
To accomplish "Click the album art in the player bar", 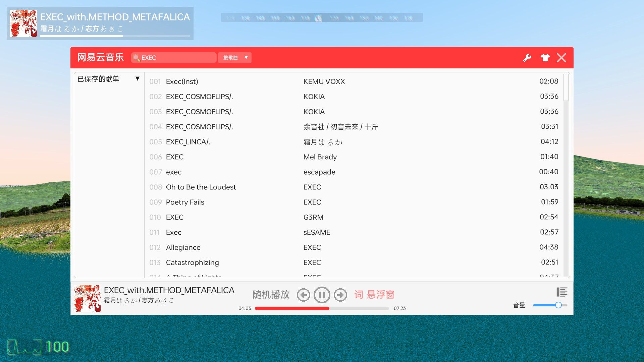I will [x=87, y=298].
